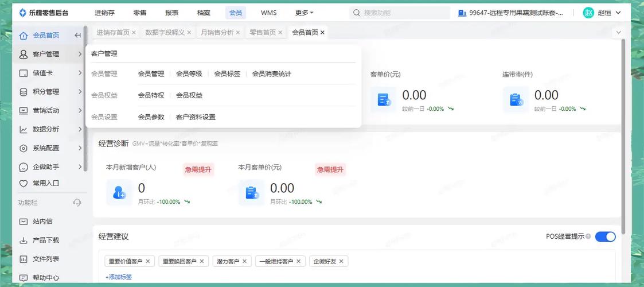Click the 积分管理 database icon in sidebar
Image resolution: width=644 pixels, height=287 pixels.
24,92
